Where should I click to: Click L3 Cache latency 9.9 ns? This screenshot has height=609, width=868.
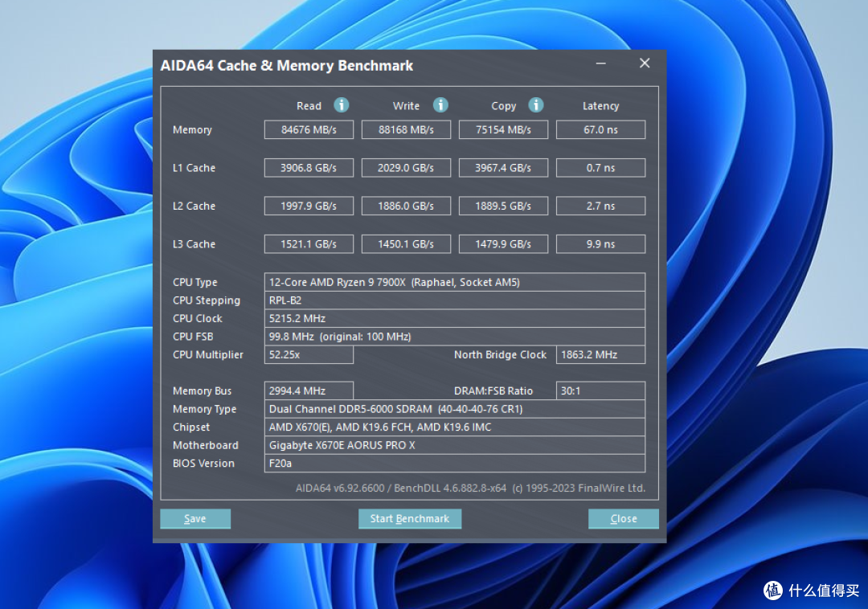(600, 244)
